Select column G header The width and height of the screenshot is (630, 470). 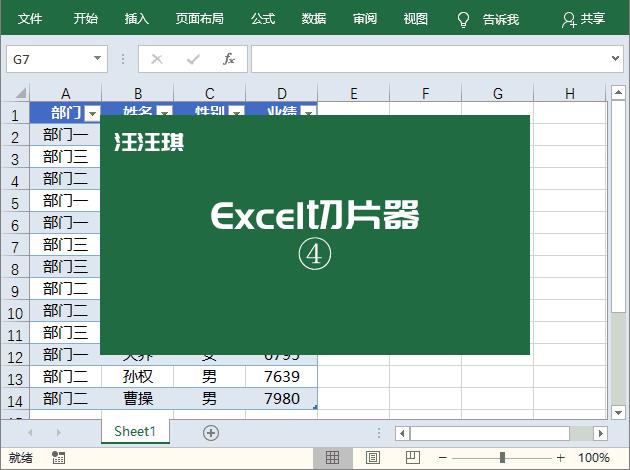click(497, 94)
